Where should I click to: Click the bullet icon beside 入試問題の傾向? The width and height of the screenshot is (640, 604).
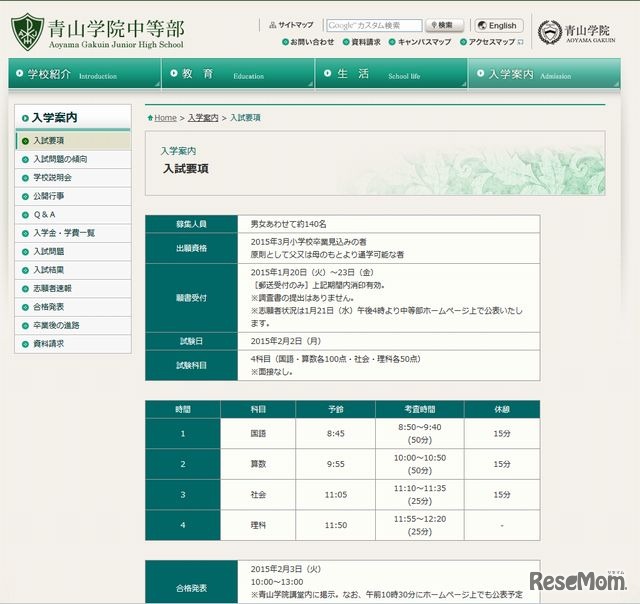click(25, 159)
